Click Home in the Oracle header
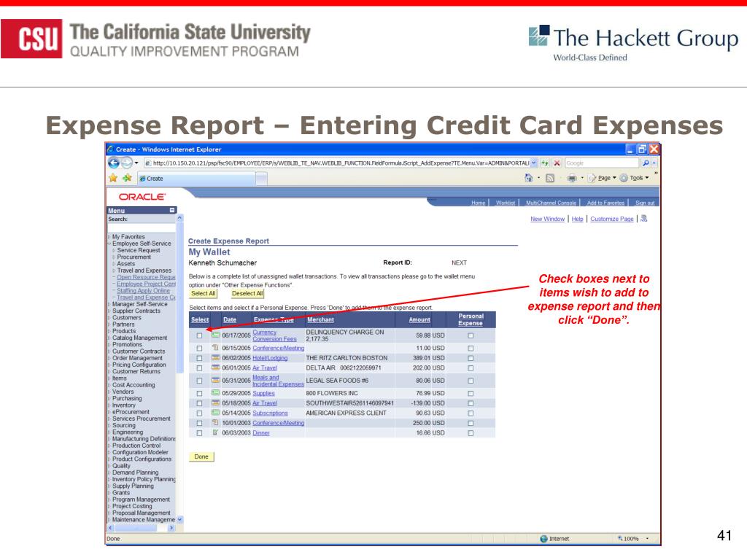The image size is (747, 560). (478, 203)
